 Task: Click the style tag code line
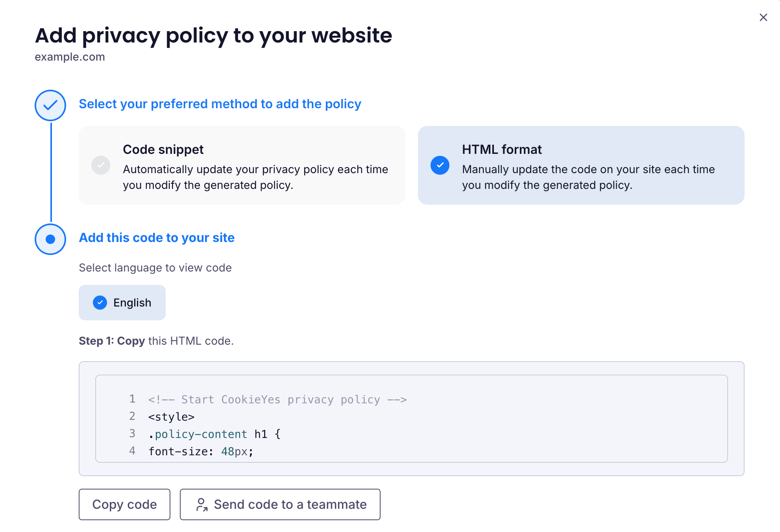171,417
